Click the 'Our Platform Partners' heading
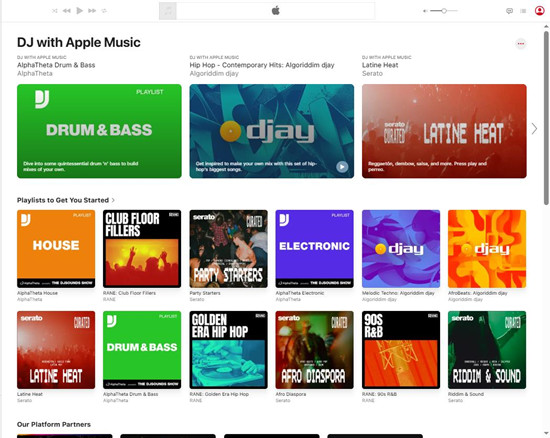550x438 pixels. tap(54, 424)
